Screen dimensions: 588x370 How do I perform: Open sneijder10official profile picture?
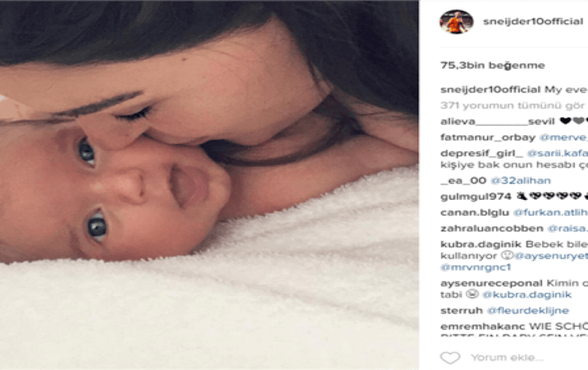[457, 21]
